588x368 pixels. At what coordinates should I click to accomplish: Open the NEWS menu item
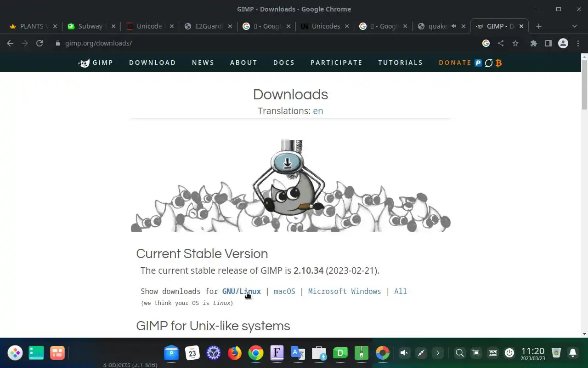click(x=203, y=63)
